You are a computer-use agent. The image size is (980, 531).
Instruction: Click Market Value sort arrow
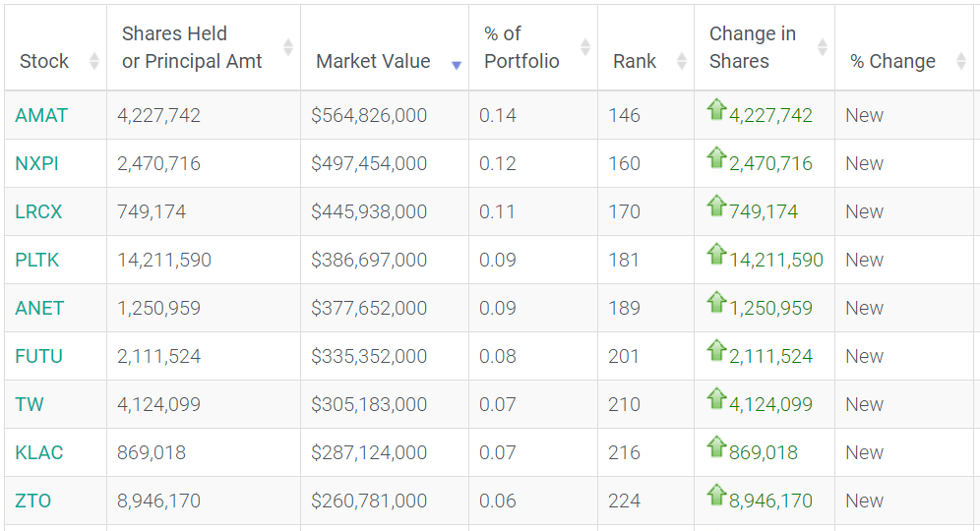click(456, 65)
